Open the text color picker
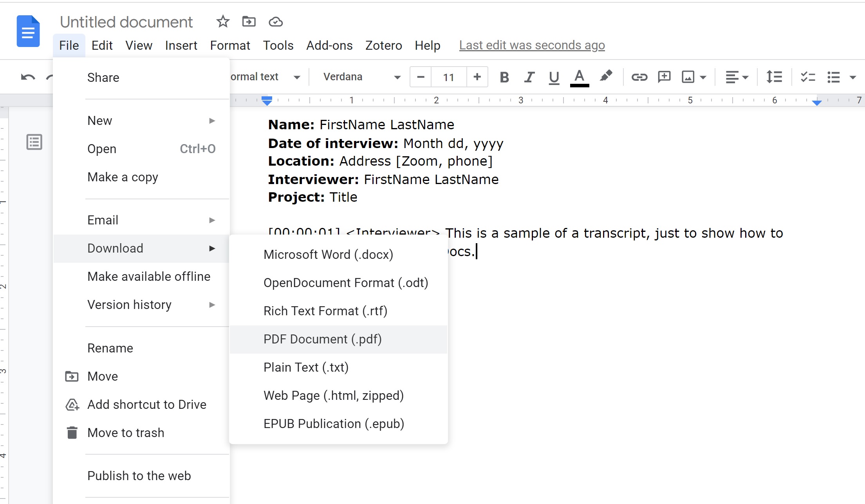This screenshot has width=865, height=504. point(580,78)
